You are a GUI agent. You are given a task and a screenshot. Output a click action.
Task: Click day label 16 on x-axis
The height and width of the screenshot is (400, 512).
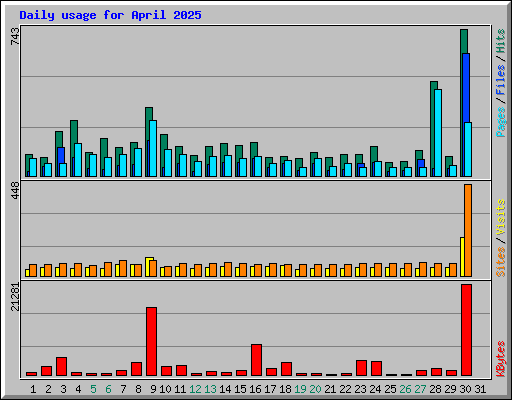coord(255,389)
